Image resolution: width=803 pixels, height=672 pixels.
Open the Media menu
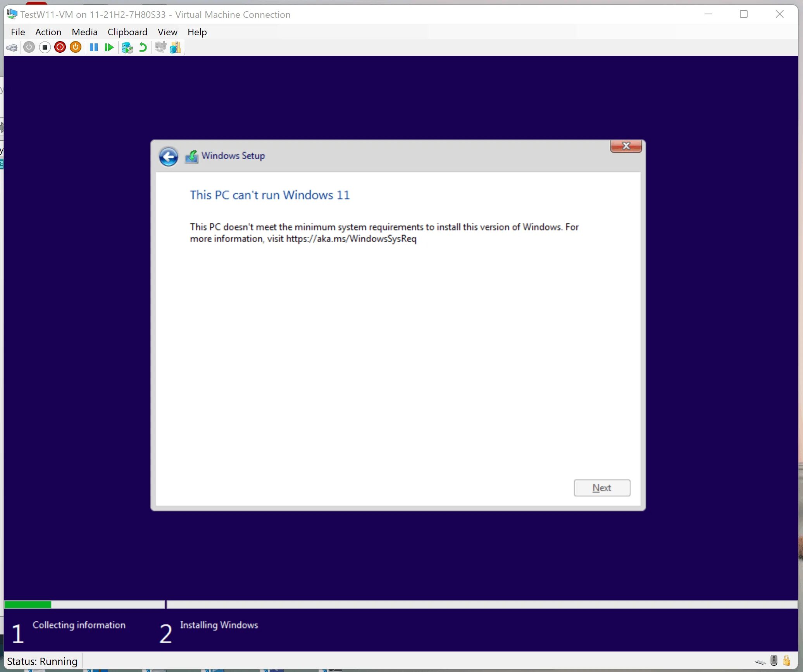click(84, 32)
